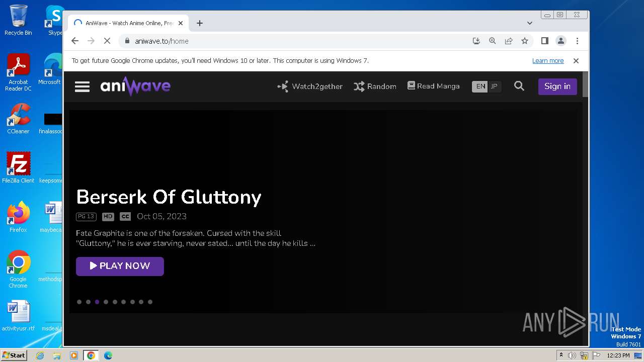644x362 pixels.
Task: Switch title language to JP
Action: pos(494,86)
